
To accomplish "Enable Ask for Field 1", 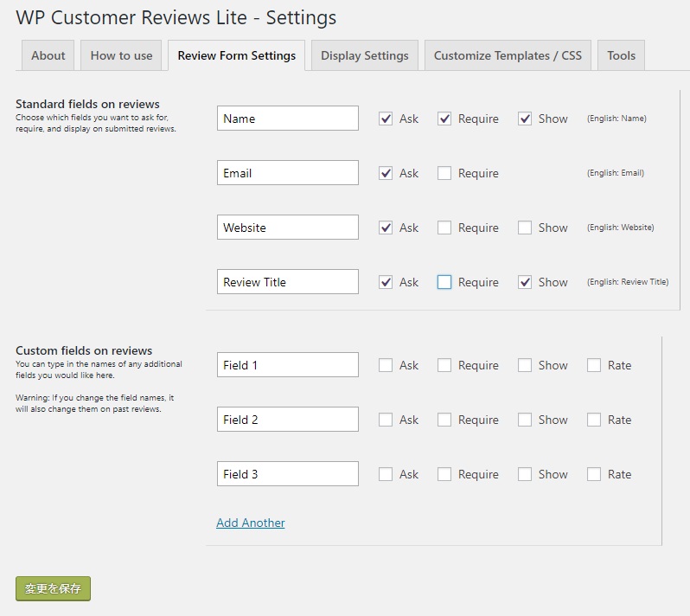I will coord(386,365).
